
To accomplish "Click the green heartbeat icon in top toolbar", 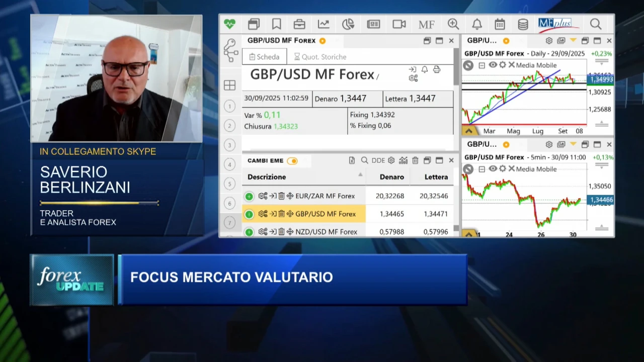I will (229, 24).
